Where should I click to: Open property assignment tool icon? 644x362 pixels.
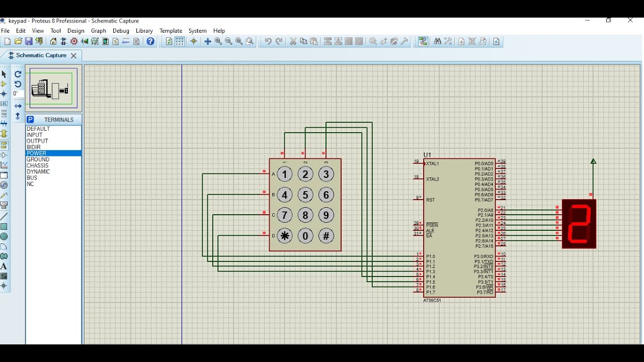pyautogui.click(x=448, y=41)
